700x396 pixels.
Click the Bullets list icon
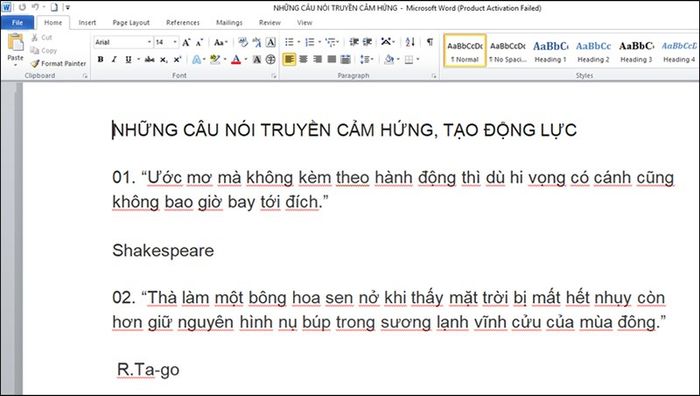(x=289, y=42)
